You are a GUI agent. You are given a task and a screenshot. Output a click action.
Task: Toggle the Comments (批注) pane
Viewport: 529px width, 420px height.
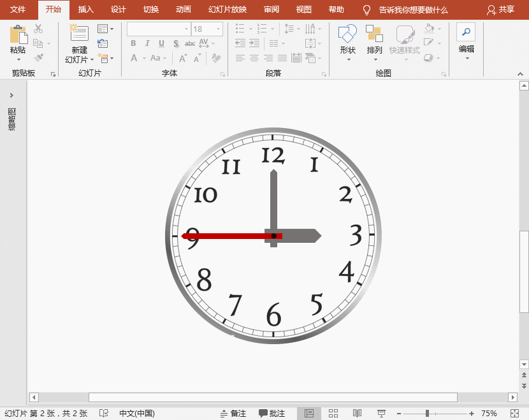pos(272,414)
